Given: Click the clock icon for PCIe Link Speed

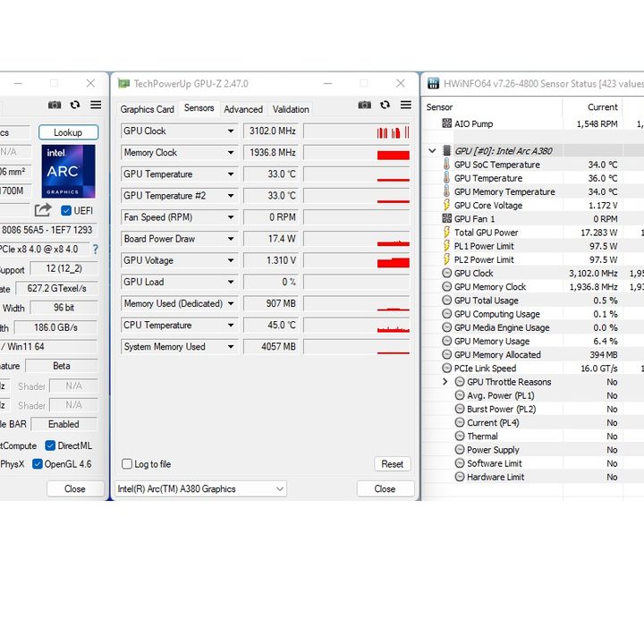Looking at the screenshot, I should pyautogui.click(x=446, y=368).
